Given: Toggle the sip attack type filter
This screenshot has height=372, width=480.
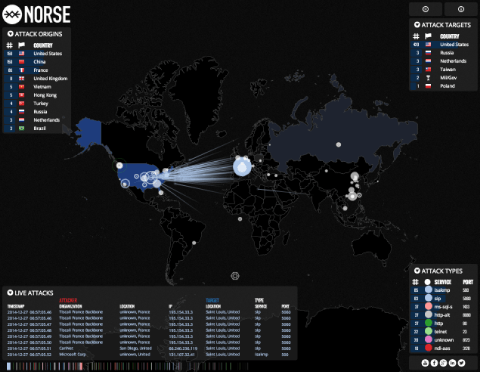Looking at the screenshot, I should pos(443,298).
